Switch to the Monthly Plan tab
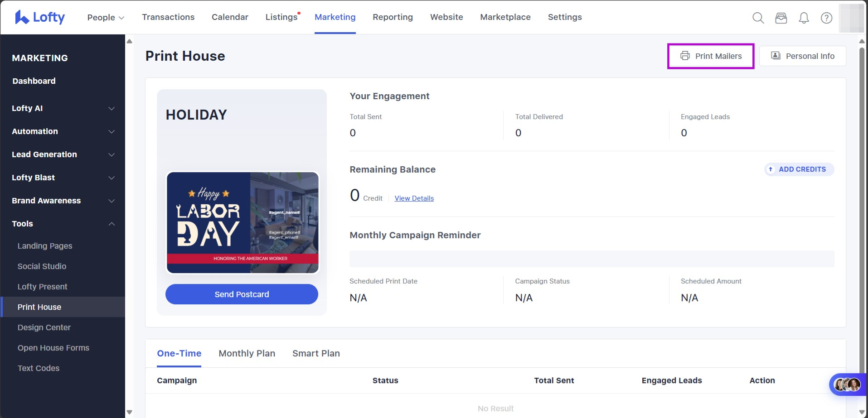The image size is (868, 418). coord(247,353)
